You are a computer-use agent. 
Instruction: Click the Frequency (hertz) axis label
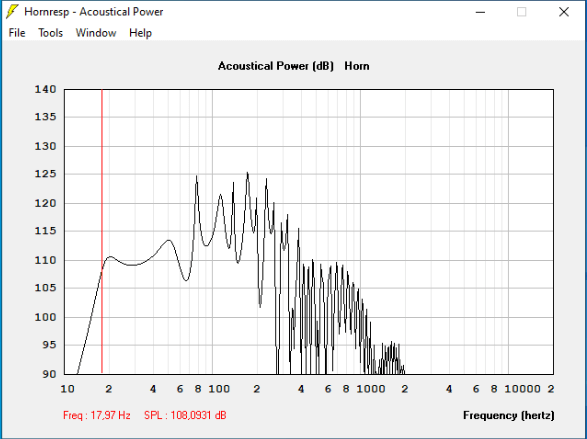tap(508, 415)
